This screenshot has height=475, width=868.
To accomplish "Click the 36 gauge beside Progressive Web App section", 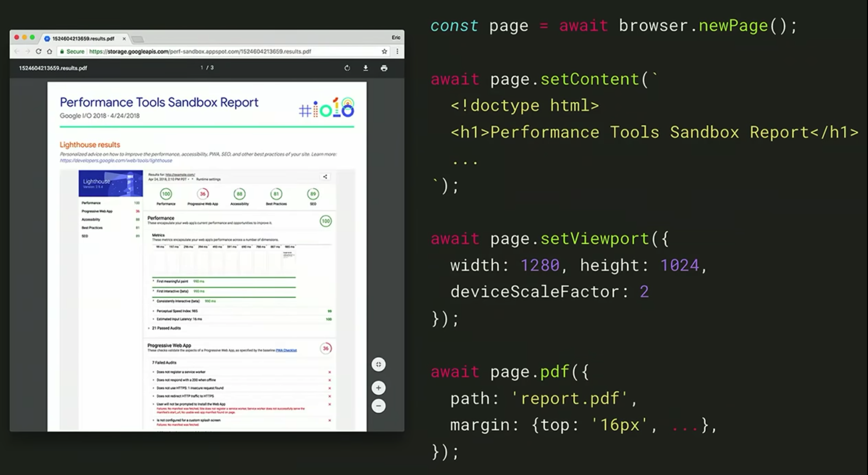I will (325, 348).
